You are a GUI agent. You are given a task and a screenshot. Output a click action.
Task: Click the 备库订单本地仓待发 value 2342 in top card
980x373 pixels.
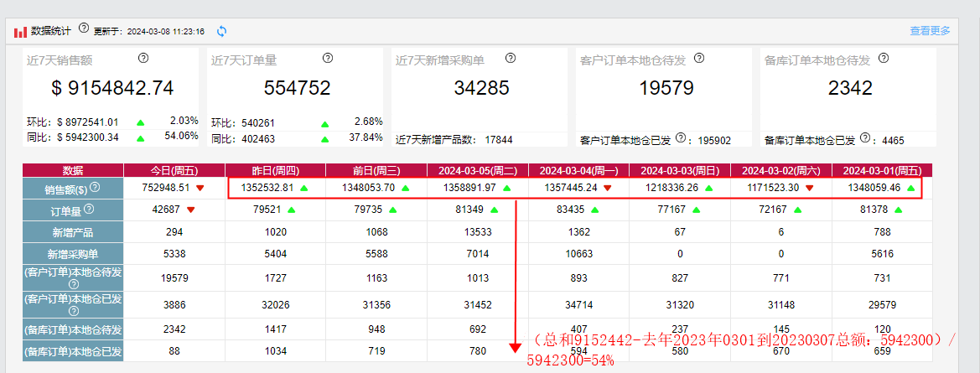pyautogui.click(x=850, y=88)
